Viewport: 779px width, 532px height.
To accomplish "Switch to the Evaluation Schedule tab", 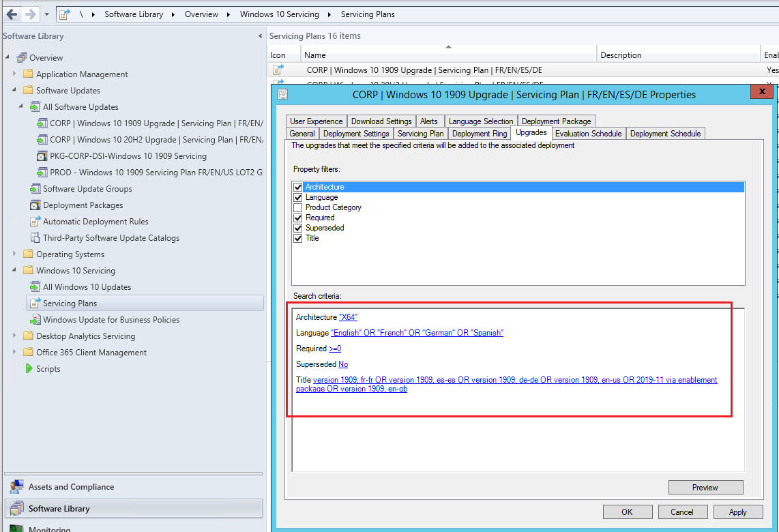I will [588, 134].
